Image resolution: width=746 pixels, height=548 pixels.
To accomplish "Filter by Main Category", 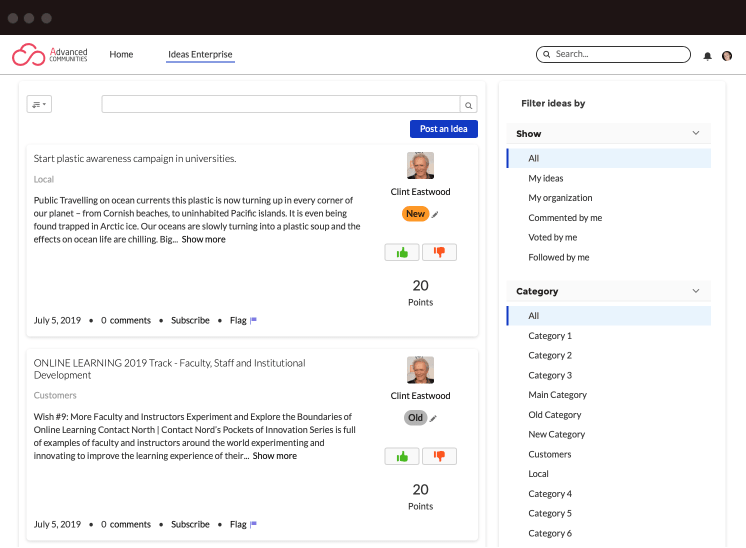I will click(558, 395).
